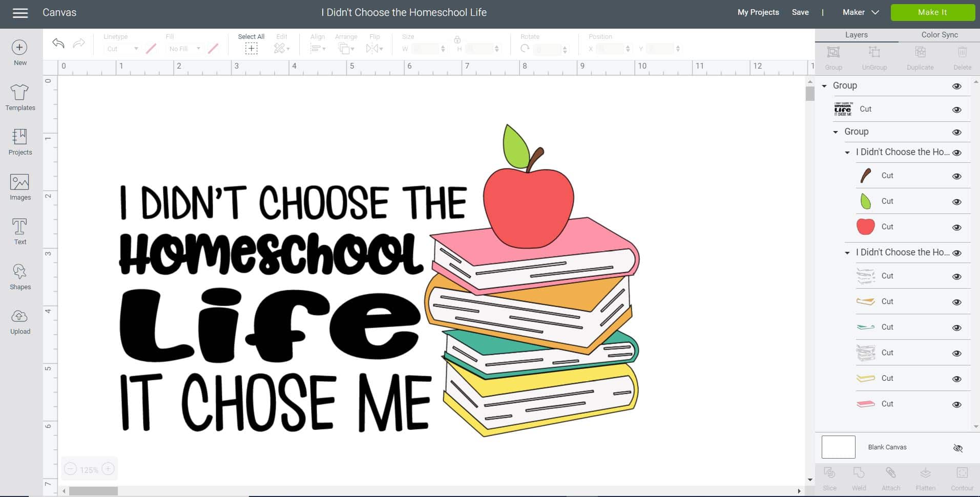This screenshot has height=497, width=980.
Task: Save the project
Action: coord(800,12)
